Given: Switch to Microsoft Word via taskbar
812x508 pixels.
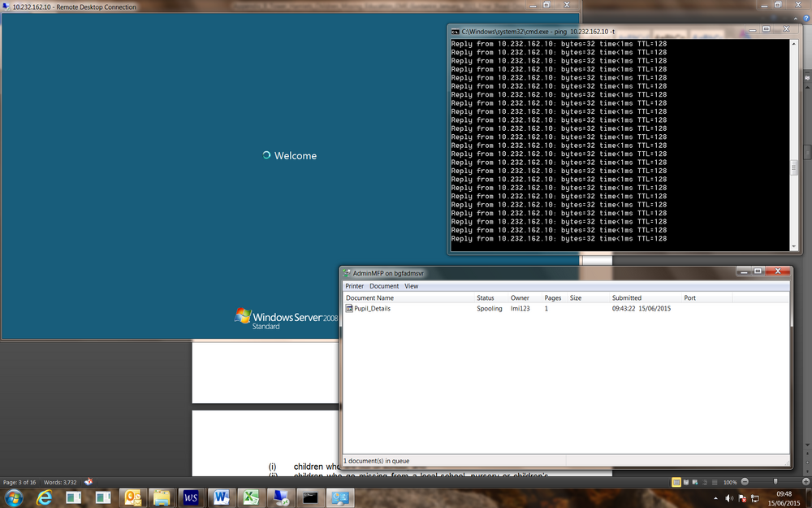Looking at the screenshot, I should [221, 498].
